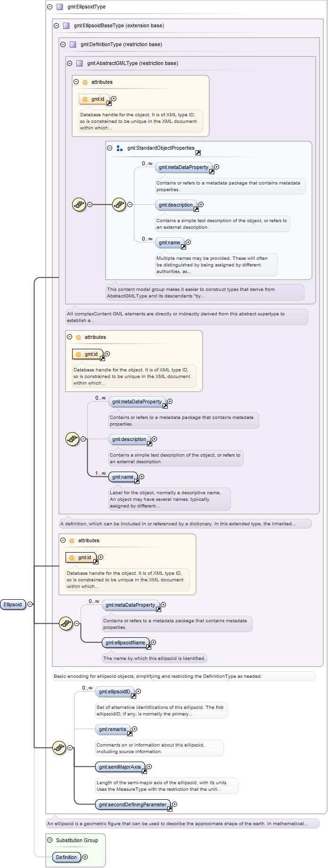Click sequence compositor icon feeding the StandardObjectProperties children
This screenshot has height=868, width=328.
click(x=119, y=204)
